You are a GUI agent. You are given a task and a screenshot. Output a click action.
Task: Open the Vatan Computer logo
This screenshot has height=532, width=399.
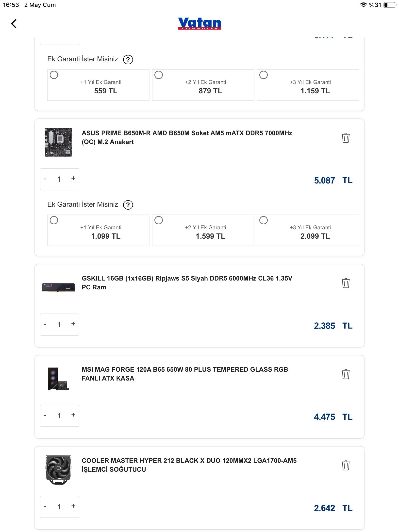coord(199,24)
